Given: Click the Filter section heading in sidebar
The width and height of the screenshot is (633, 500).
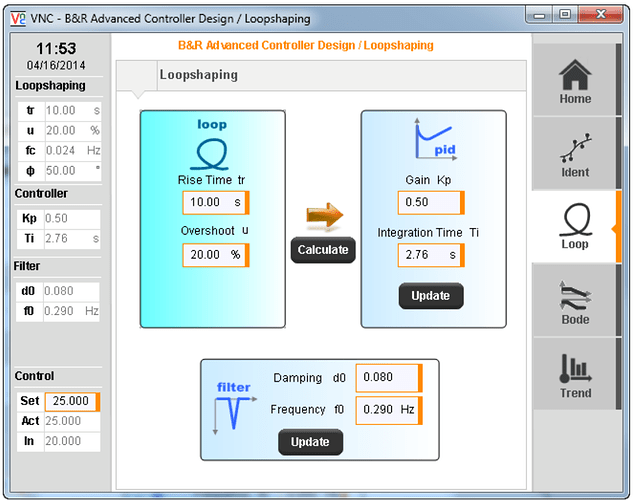Looking at the screenshot, I should (x=27, y=266).
